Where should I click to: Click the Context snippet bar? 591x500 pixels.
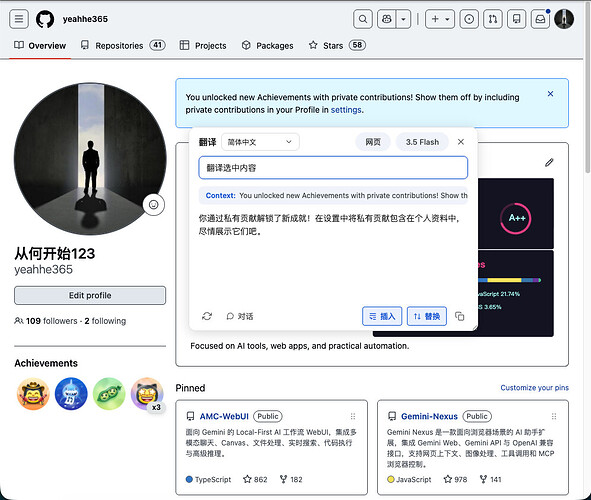(x=333, y=196)
